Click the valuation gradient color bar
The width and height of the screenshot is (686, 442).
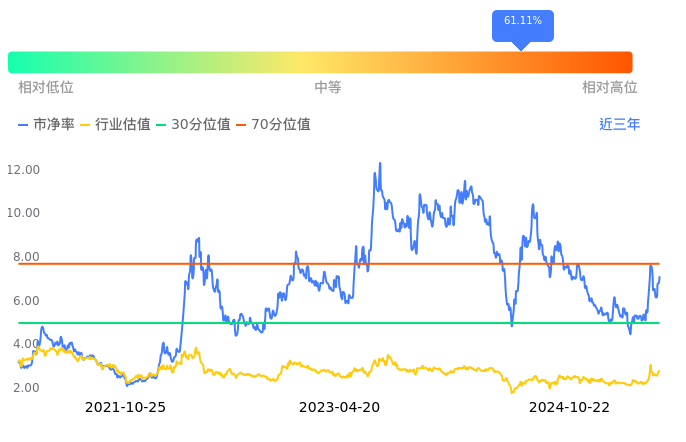pyautogui.click(x=320, y=62)
